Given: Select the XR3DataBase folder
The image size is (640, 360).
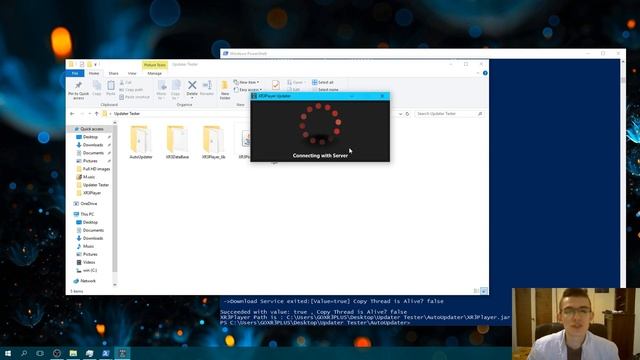Looking at the screenshot, I should pos(177,142).
